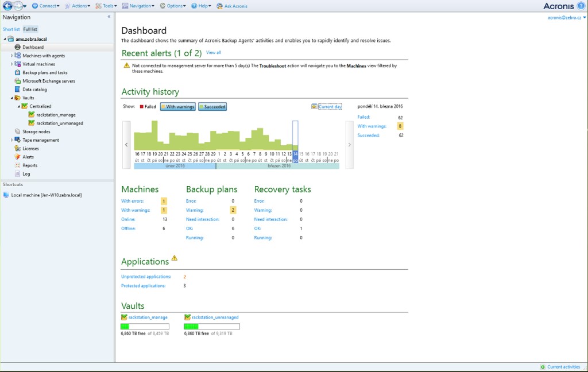This screenshot has width=588, height=372.
Task: Collapse the Centralized vaults node
Action: pos(19,107)
